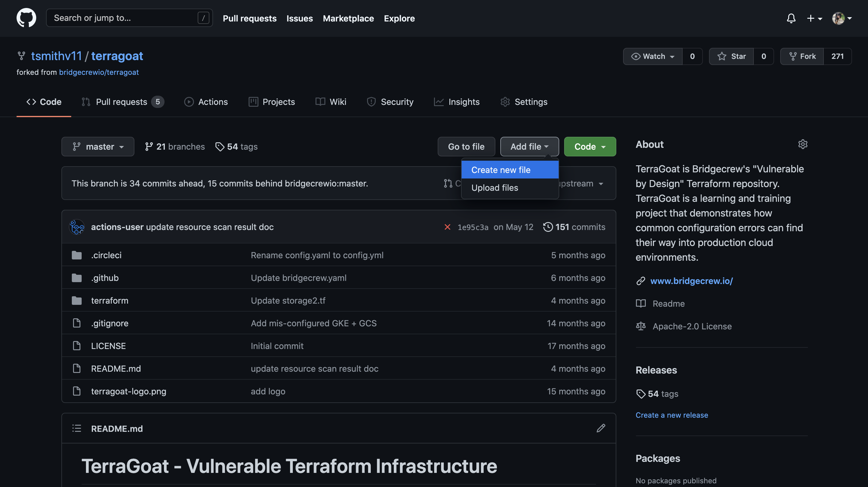This screenshot has width=868, height=487.
Task: Click the About settings gear icon
Action: (x=803, y=144)
